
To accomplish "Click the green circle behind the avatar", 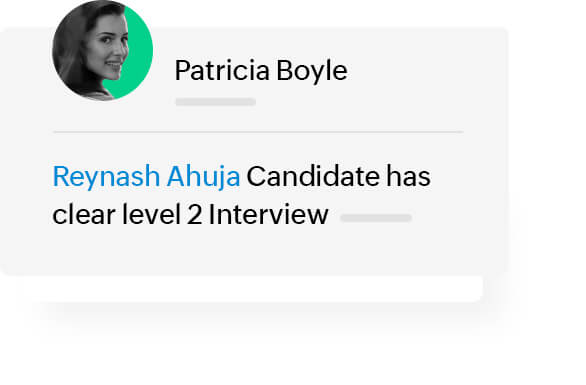I will click(141, 50).
